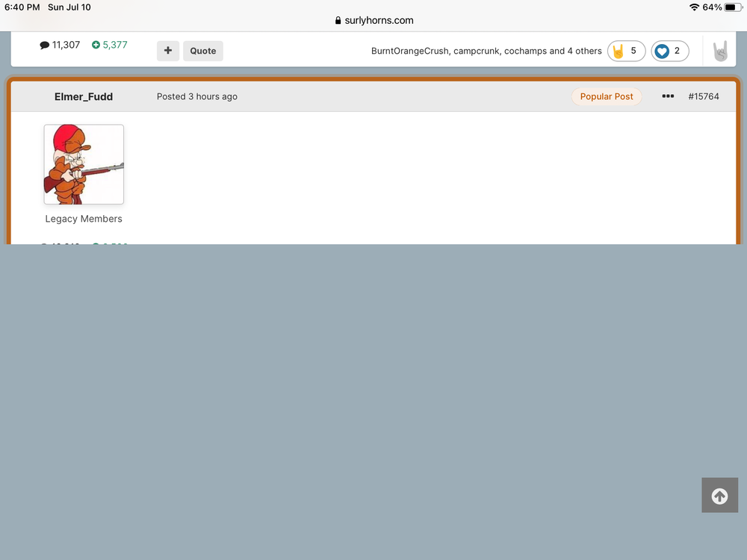This screenshot has height=560, width=747.
Task: Open the Elmer_Fudd username link
Action: point(84,96)
